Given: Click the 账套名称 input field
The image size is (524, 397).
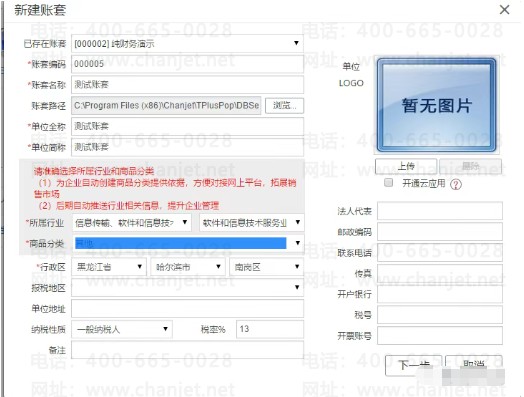Looking at the screenshot, I should [187, 85].
